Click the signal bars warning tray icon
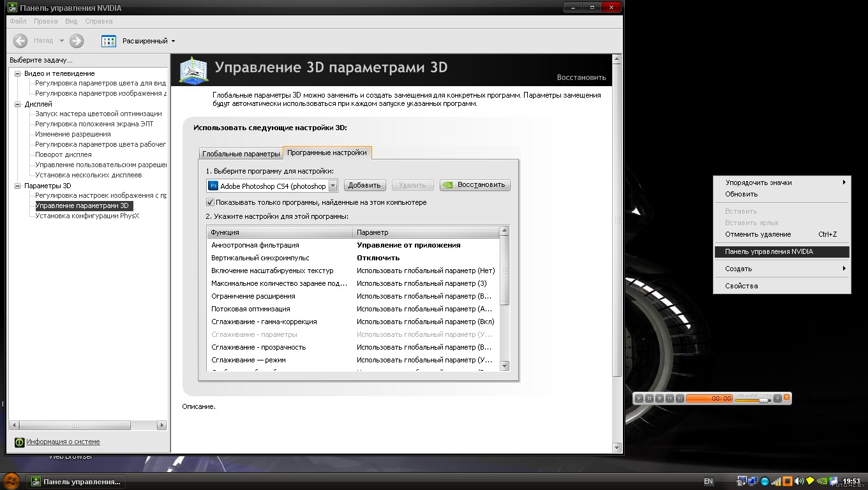Image resolution: width=868 pixels, height=490 pixels. [776, 482]
